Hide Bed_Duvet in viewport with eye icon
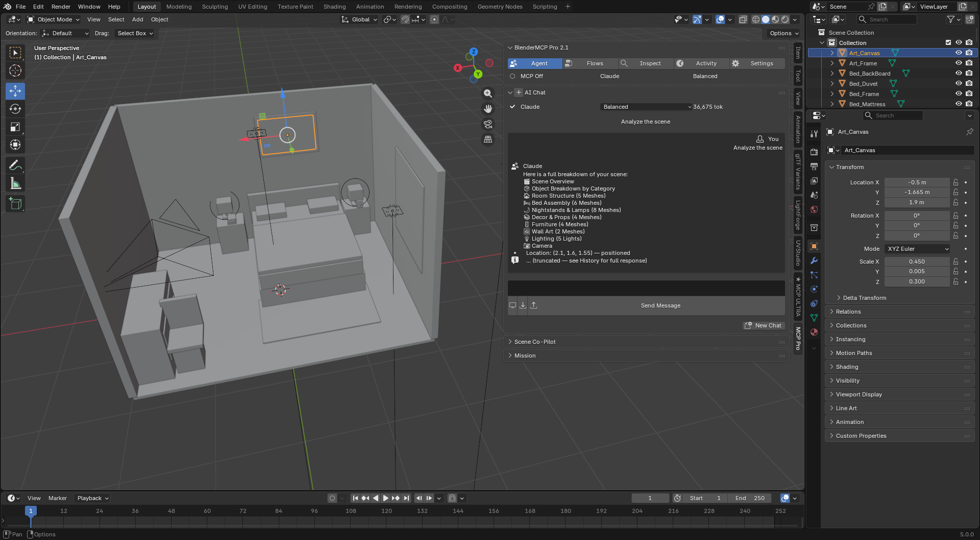 [959, 84]
